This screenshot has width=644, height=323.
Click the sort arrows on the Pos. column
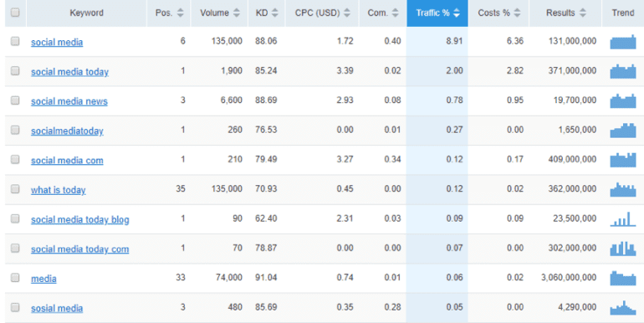coord(181,13)
